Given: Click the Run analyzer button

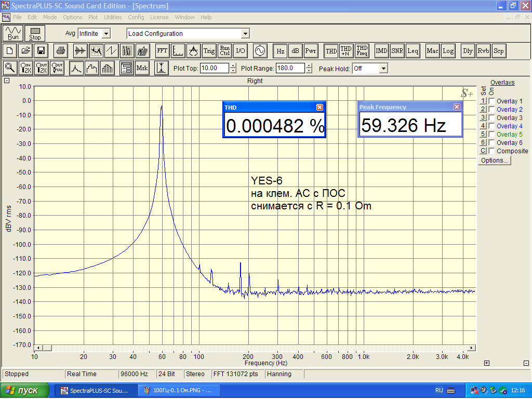Looking at the screenshot, I should [14, 33].
